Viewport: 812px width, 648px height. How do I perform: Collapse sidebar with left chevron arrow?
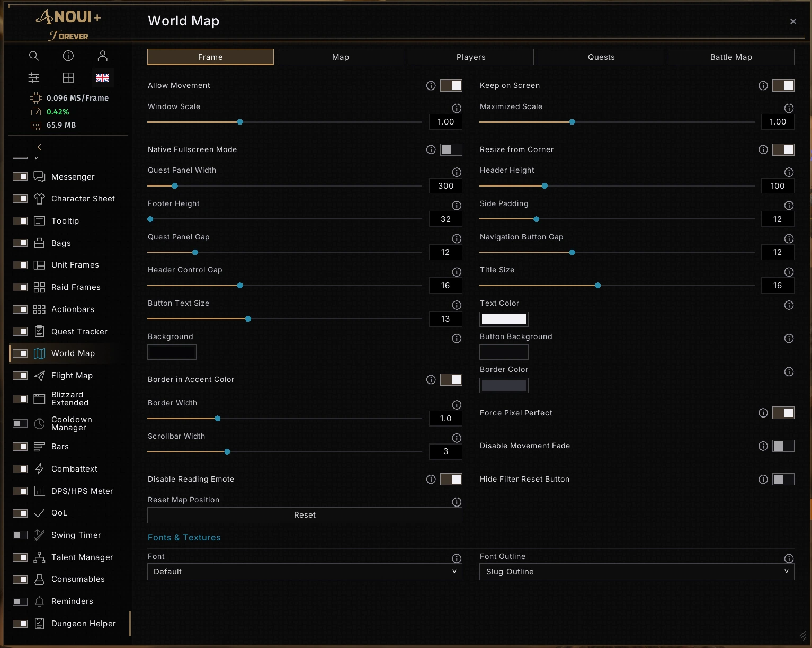pyautogui.click(x=39, y=147)
